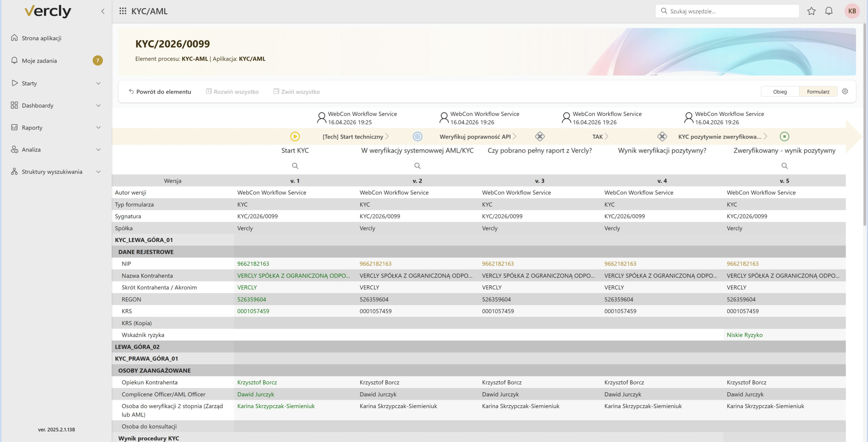
Task: Open magnifier under W weryfikacji systemowej step
Action: click(417, 166)
